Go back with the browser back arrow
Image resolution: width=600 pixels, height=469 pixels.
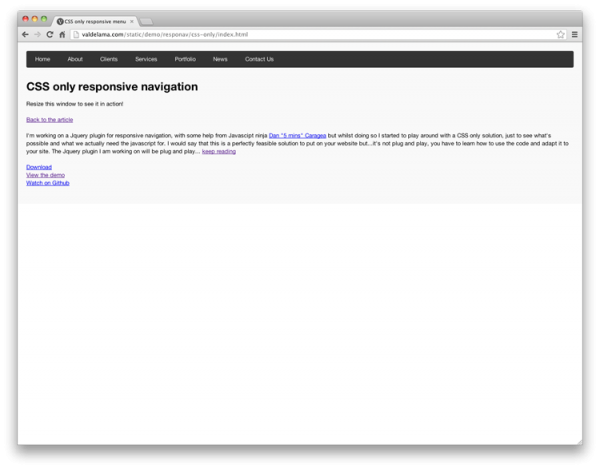[25, 34]
